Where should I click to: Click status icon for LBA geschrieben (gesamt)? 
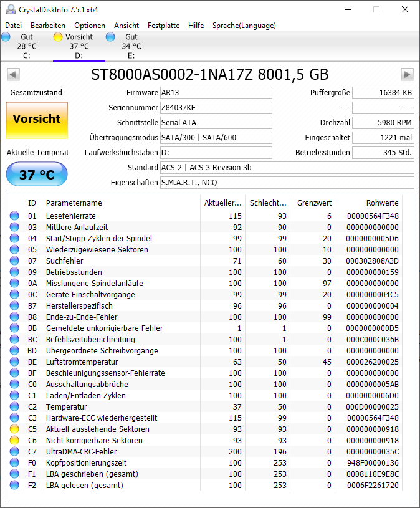pos(14,474)
